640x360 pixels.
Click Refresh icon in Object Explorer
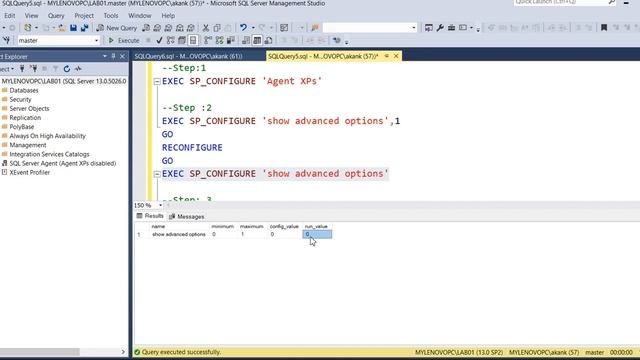(67, 69)
